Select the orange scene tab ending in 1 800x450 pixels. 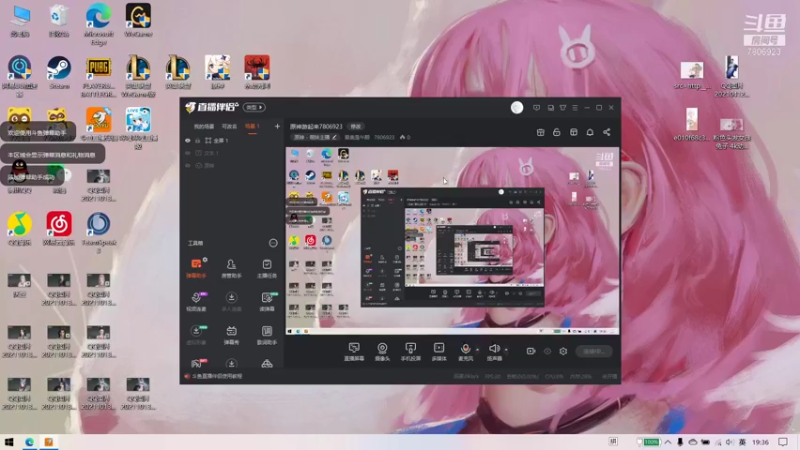(x=252, y=126)
